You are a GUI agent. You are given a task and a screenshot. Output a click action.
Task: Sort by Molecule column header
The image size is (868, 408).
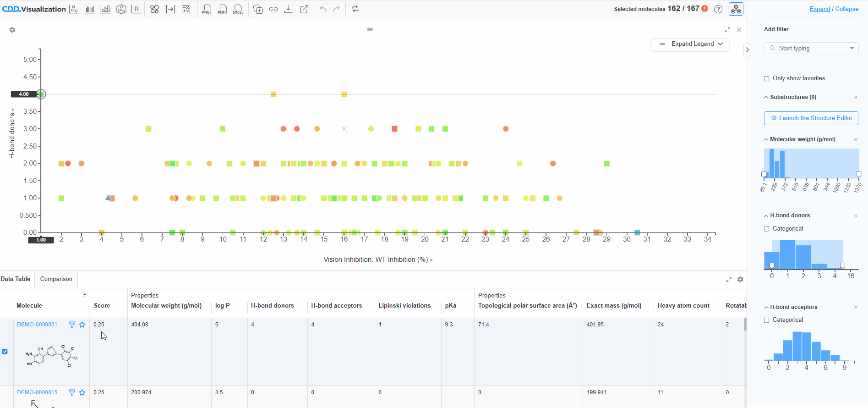[x=29, y=305]
